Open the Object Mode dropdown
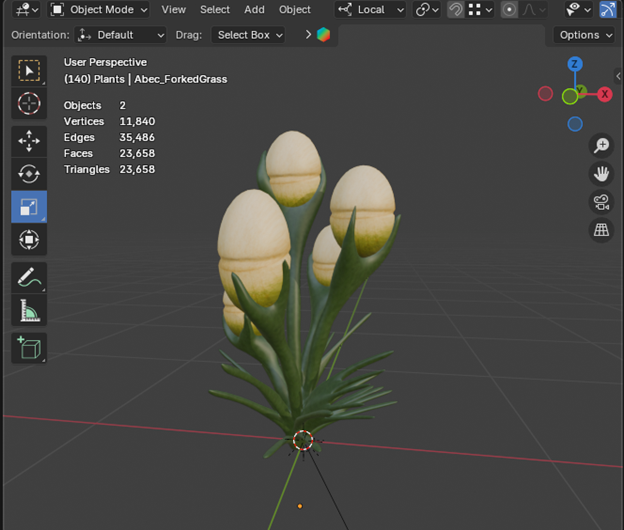The height and width of the screenshot is (530, 624). tap(99, 10)
